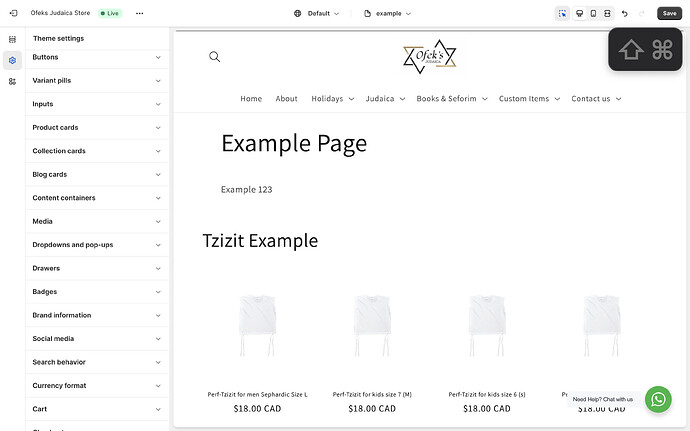Expand the Media settings section
Screen dimensions: 690x431
coord(97,221)
